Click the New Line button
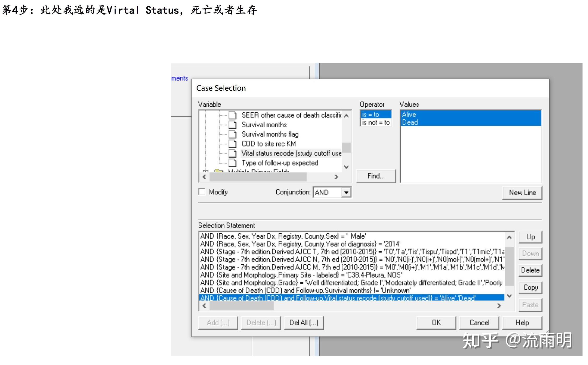 click(522, 193)
